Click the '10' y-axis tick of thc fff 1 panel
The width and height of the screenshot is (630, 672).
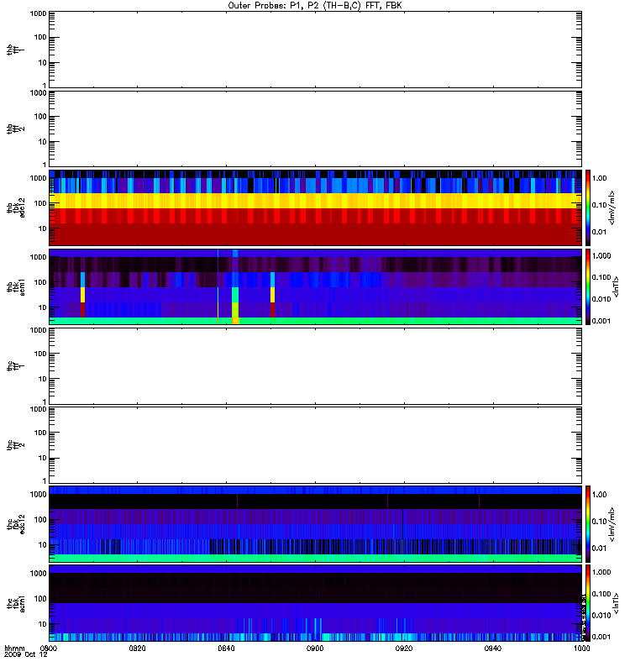43,379
